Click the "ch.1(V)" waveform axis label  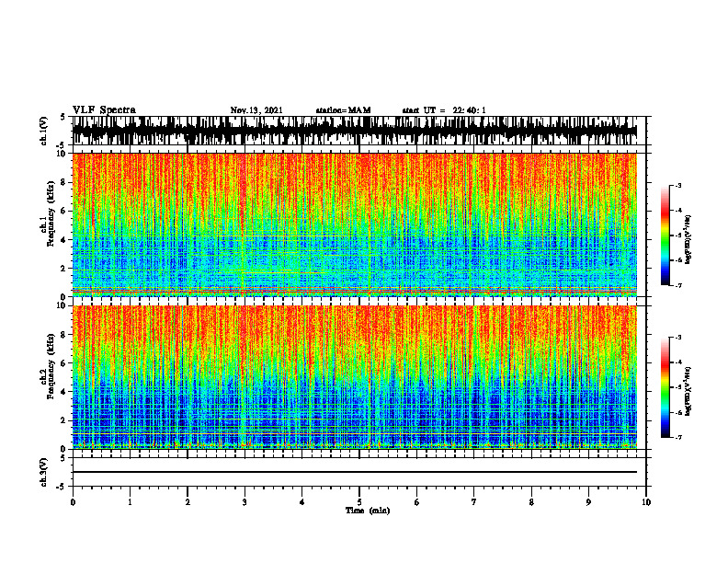pos(44,131)
